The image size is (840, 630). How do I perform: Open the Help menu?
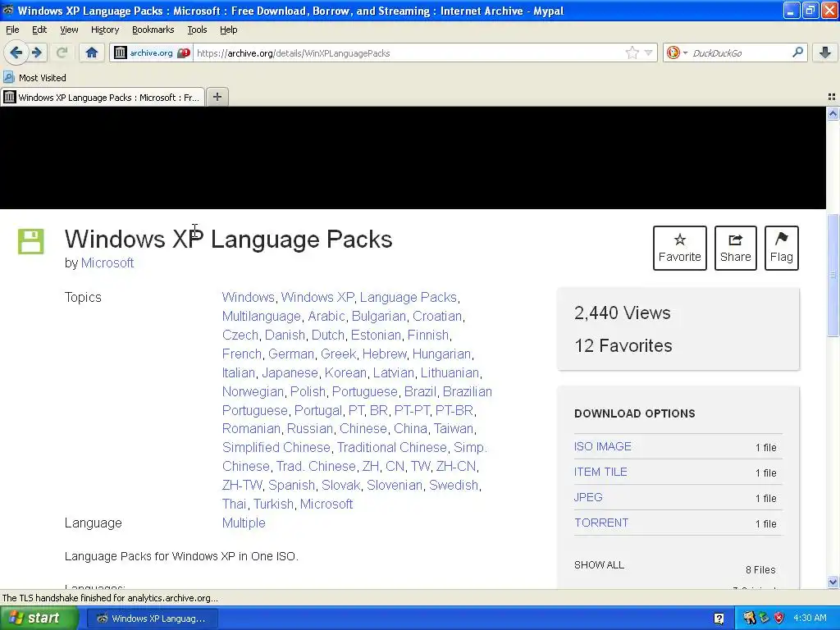click(x=228, y=30)
